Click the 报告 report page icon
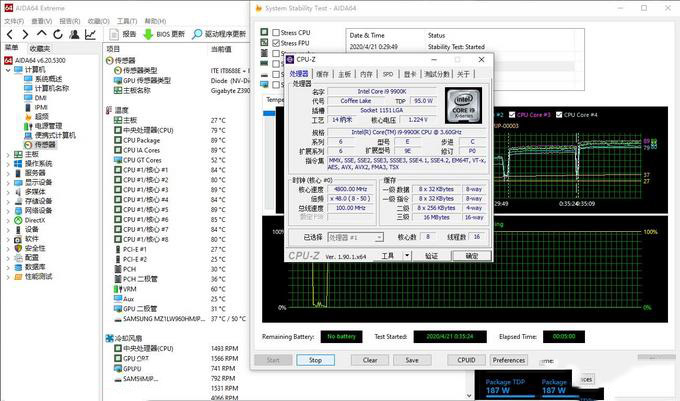Screen dimensions: 680x401 [x=114, y=34]
